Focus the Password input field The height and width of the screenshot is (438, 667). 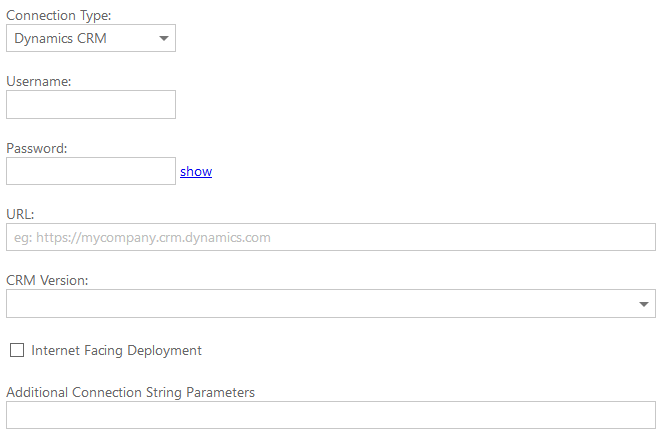(91, 171)
